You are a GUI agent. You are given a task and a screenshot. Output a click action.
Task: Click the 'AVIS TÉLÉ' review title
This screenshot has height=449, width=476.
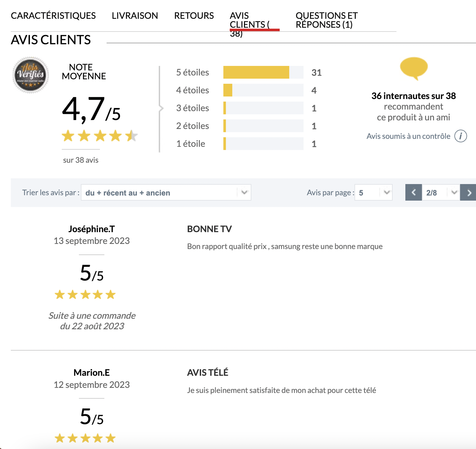207,372
